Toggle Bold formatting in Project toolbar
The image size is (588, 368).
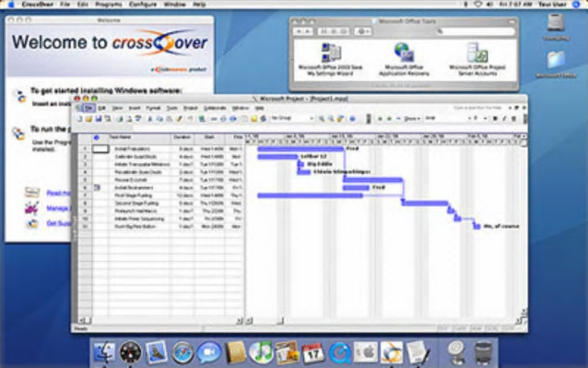point(495,119)
